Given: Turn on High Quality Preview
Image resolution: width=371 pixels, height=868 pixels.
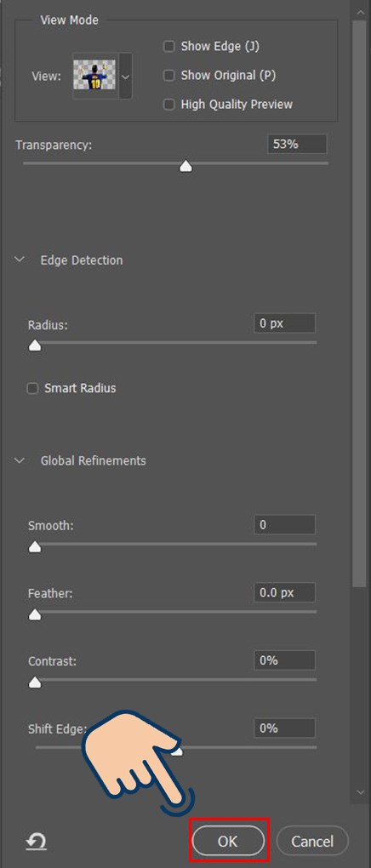Looking at the screenshot, I should [168, 104].
